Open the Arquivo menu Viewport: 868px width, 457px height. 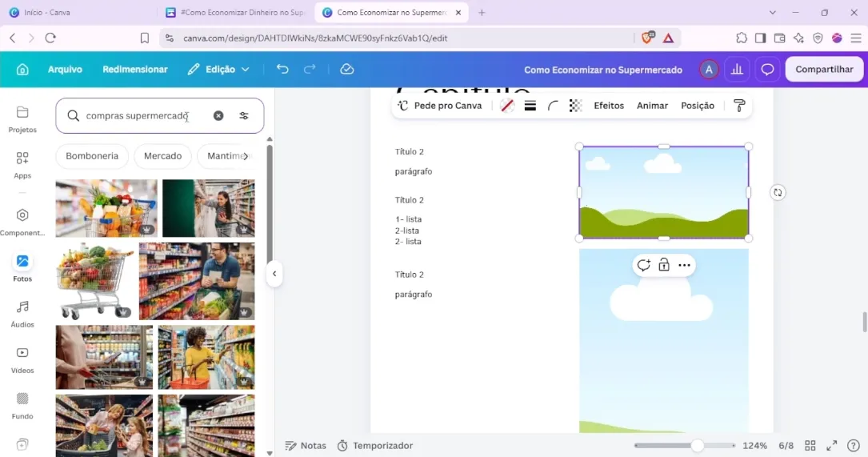[65, 70]
